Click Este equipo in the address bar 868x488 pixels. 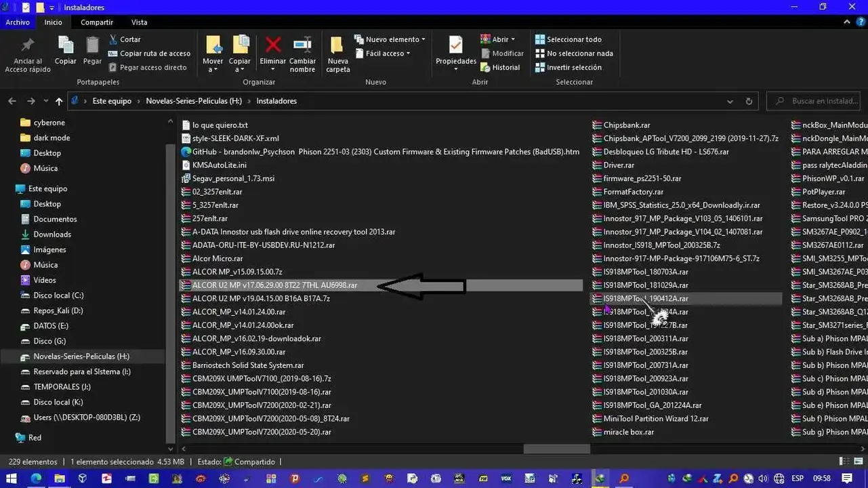pyautogui.click(x=112, y=101)
